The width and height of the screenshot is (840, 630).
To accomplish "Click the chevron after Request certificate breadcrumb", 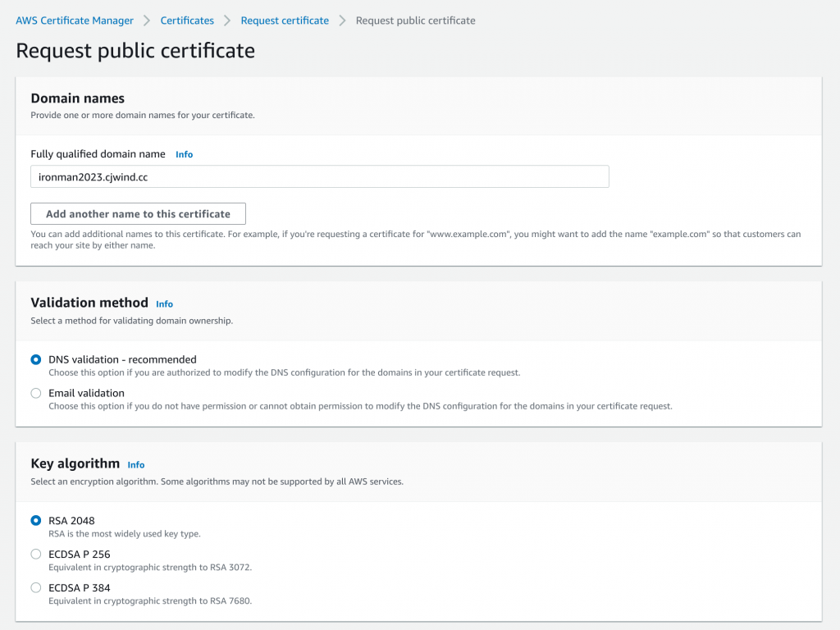I will (342, 21).
